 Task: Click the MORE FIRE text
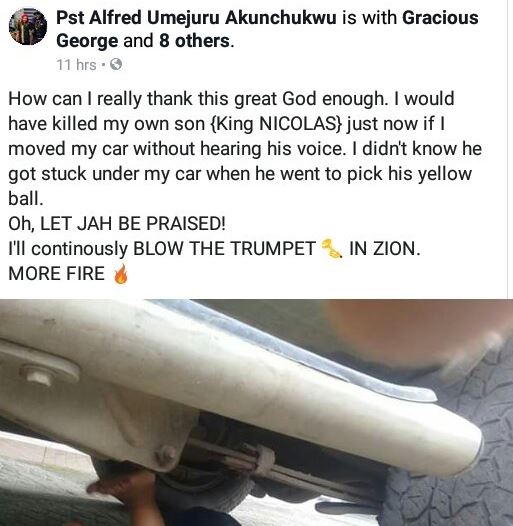tap(56, 273)
